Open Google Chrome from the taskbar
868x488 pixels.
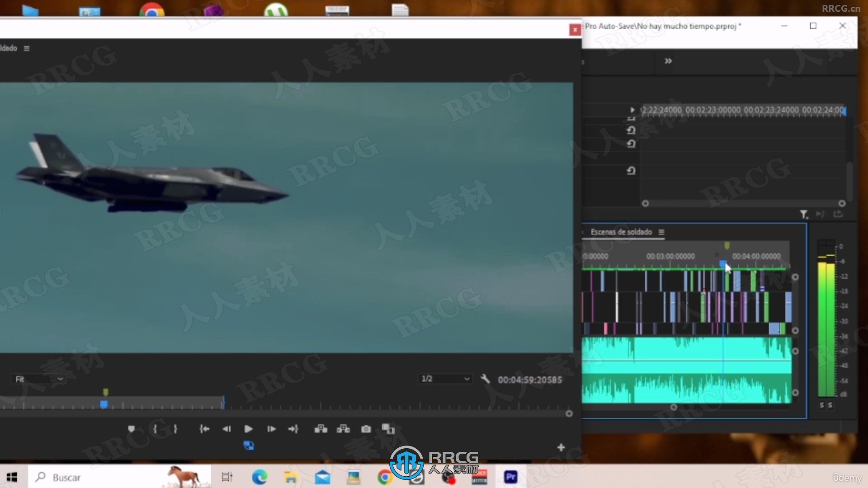point(385,477)
